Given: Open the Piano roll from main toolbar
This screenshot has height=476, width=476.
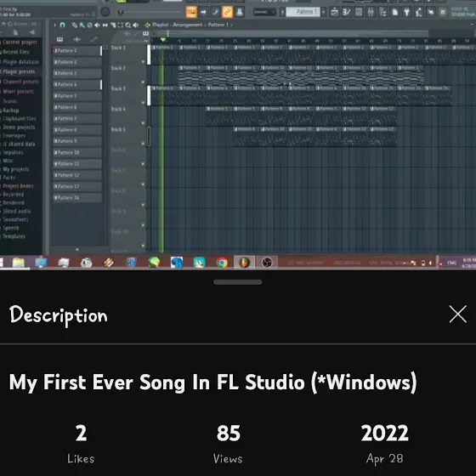Looking at the screenshot, I should 347,12.
